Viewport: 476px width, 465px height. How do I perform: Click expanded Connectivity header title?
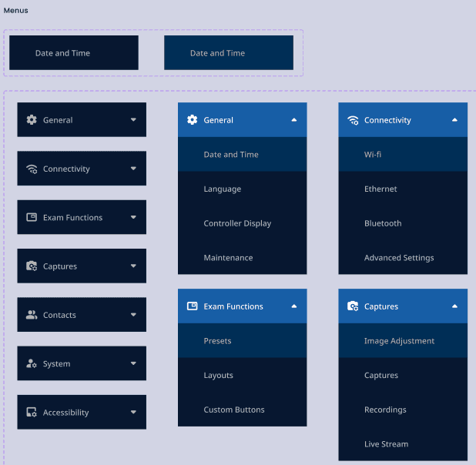[x=387, y=120]
